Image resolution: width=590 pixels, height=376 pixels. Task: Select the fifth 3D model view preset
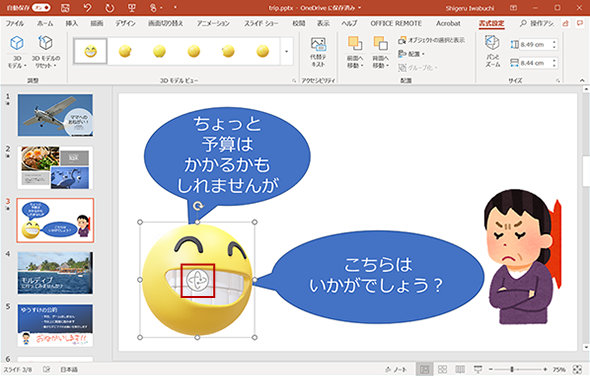228,51
